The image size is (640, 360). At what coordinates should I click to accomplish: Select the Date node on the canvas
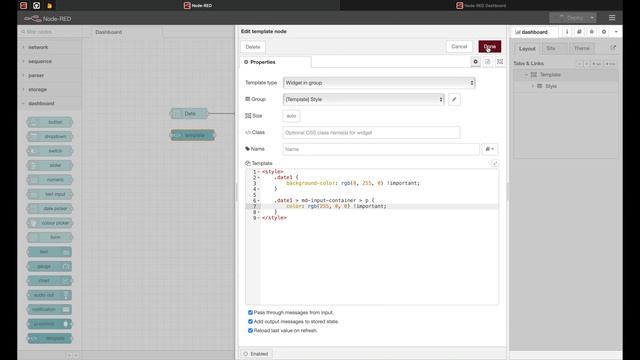tap(189, 114)
